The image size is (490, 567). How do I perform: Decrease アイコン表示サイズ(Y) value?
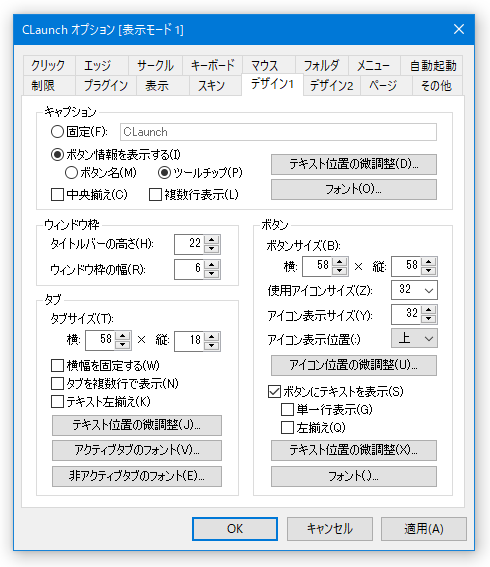click(x=429, y=319)
